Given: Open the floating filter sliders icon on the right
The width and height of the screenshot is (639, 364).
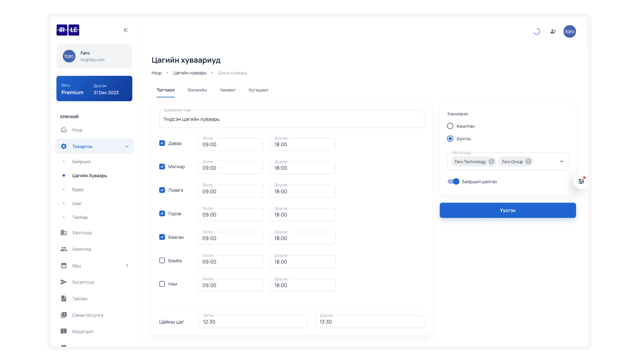Looking at the screenshot, I should tap(581, 181).
